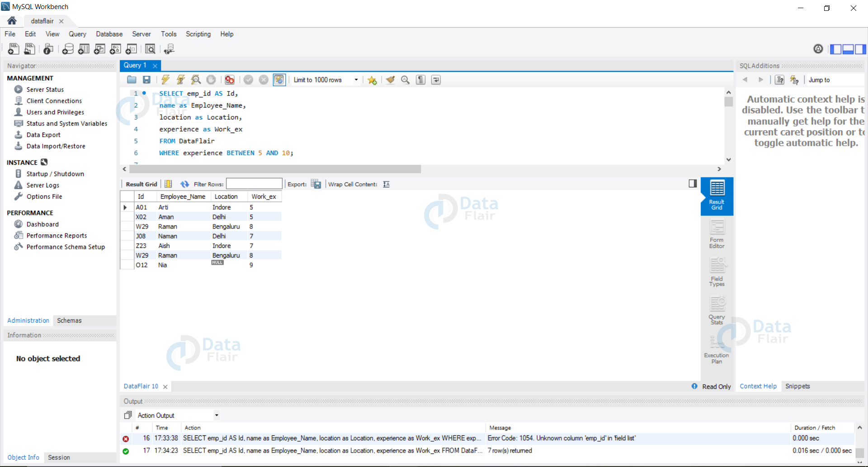The height and width of the screenshot is (467, 868).
Task: Export recordset to external file
Action: coord(316,184)
